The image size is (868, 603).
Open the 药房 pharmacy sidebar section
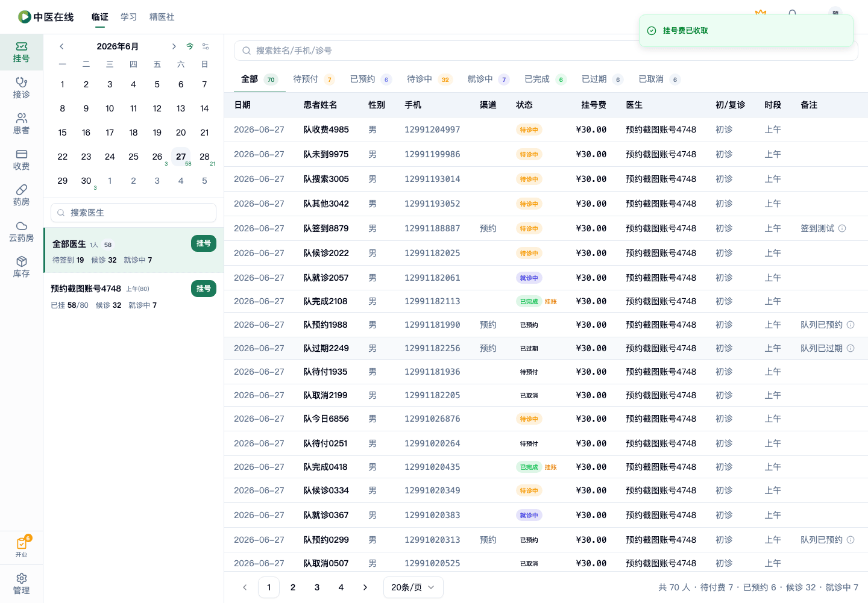pyautogui.click(x=21, y=196)
